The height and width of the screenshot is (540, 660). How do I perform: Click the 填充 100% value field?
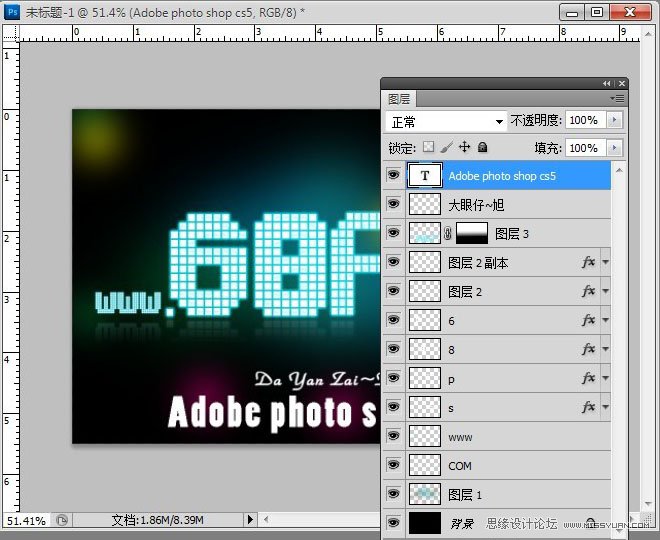586,148
